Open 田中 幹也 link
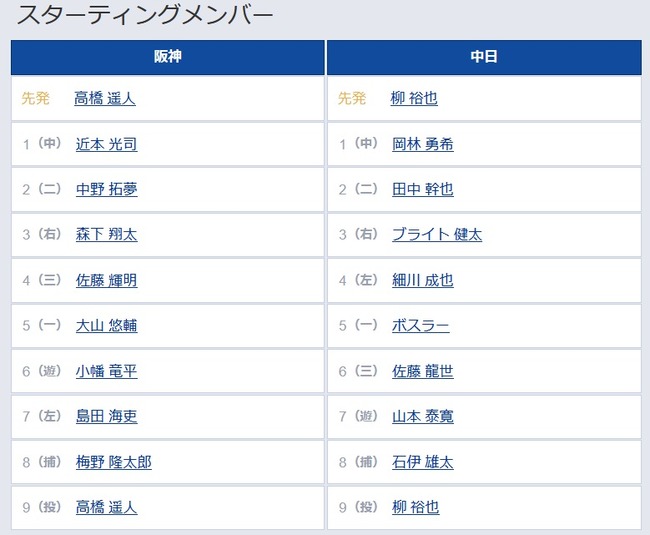The width and height of the screenshot is (650, 535). click(423, 189)
